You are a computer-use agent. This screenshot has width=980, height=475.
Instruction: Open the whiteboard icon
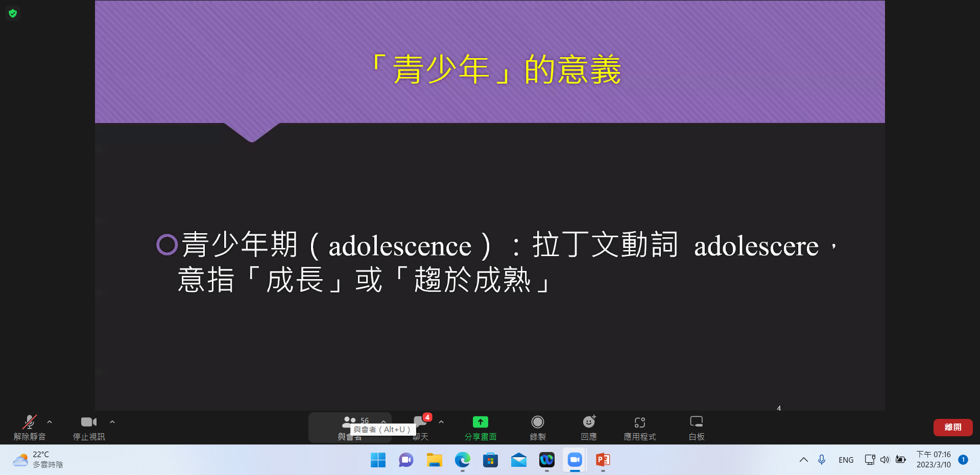[696, 422]
